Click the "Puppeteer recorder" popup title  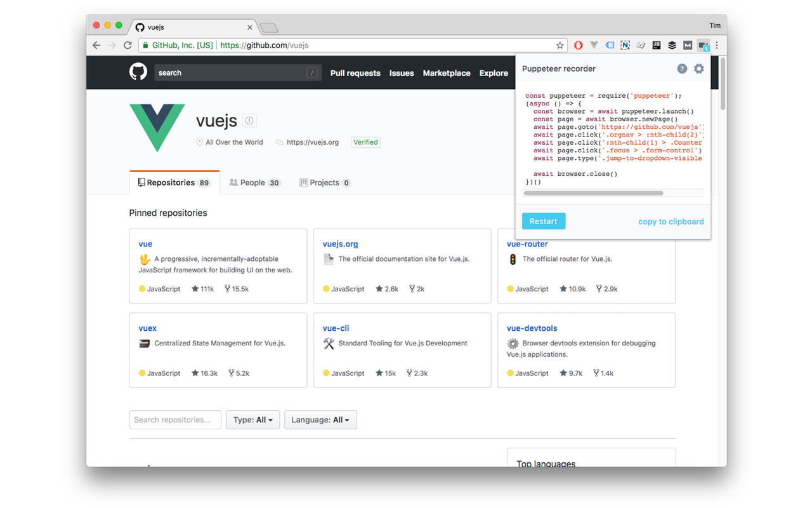pos(559,69)
